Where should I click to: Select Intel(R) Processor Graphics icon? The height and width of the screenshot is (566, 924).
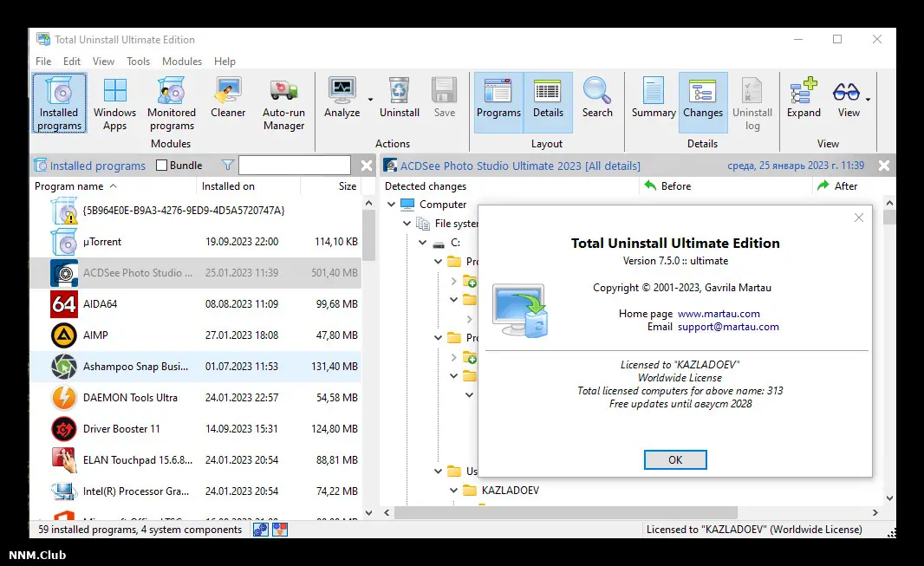(63, 491)
